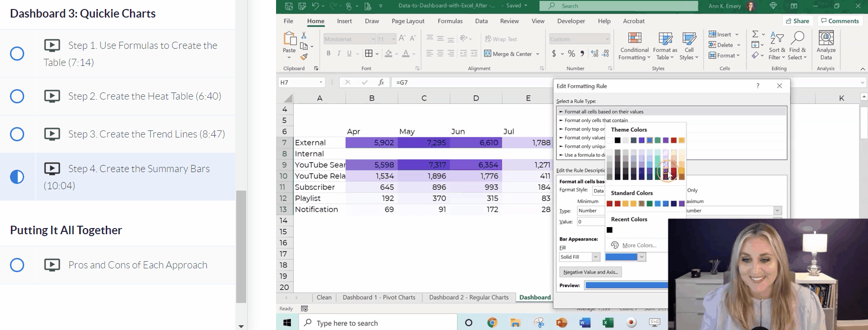Click the Increase Decimal icon
Screen dimensions: 868x330
click(x=595, y=54)
